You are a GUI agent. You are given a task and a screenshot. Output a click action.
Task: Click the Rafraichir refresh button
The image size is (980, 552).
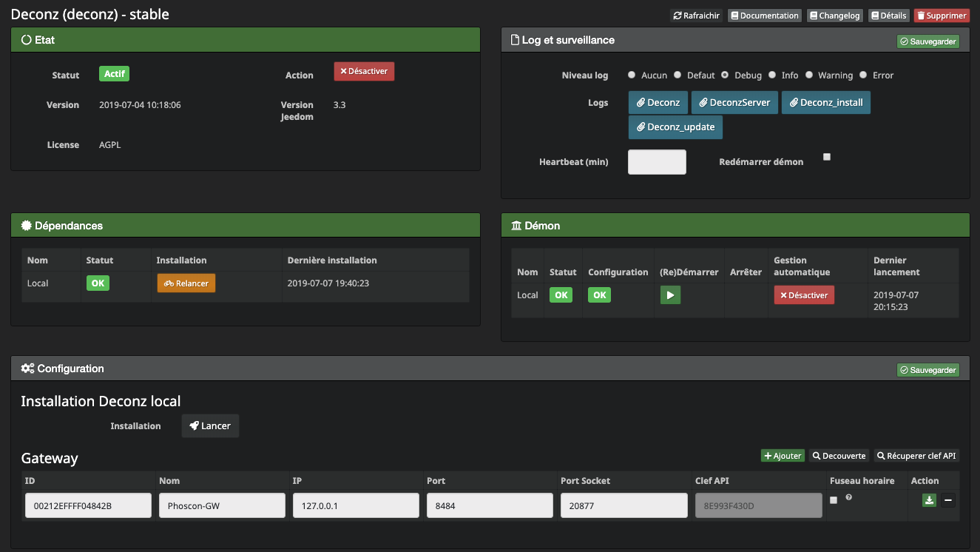pyautogui.click(x=697, y=16)
